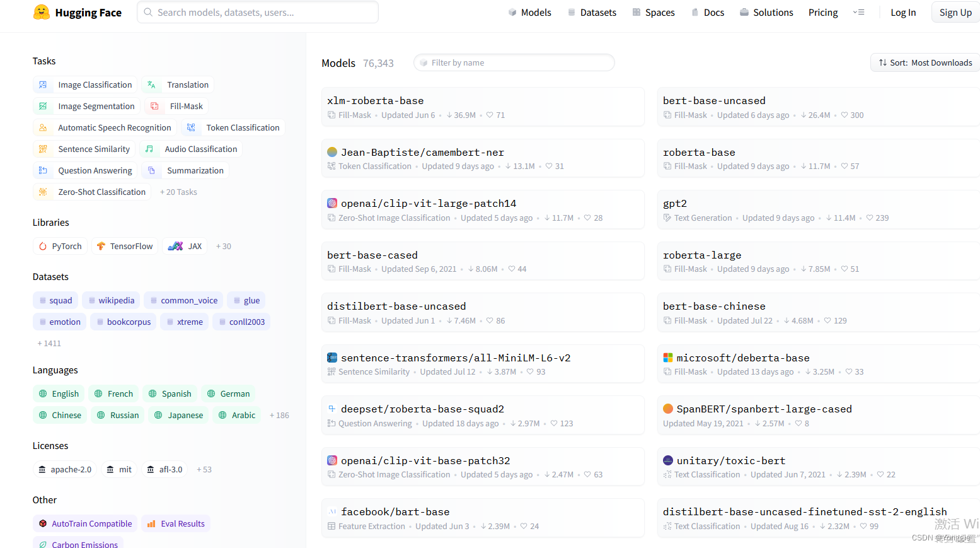Toggle the glue dataset filter
This screenshot has width=980, height=548.
click(x=246, y=300)
